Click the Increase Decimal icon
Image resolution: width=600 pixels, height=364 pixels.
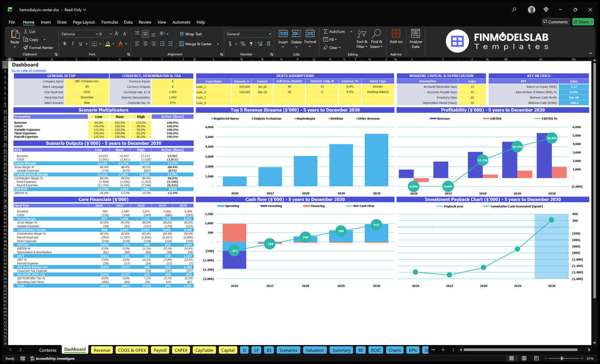click(x=259, y=44)
